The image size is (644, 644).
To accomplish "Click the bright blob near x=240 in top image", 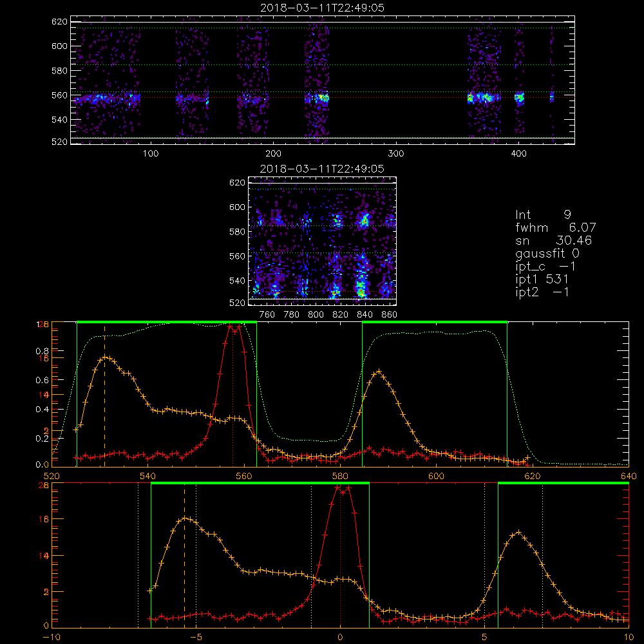I will tap(323, 98).
